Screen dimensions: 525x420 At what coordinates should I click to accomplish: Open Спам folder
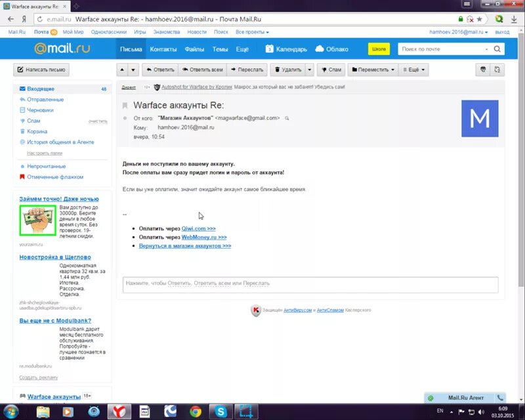click(x=33, y=121)
